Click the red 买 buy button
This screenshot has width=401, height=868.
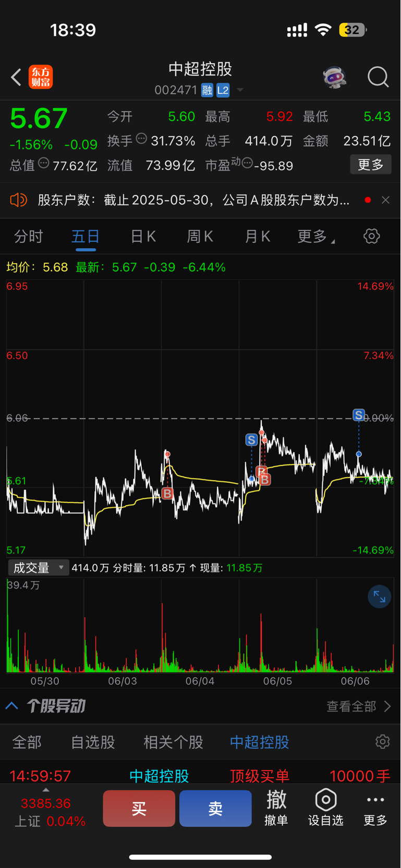[x=139, y=809]
